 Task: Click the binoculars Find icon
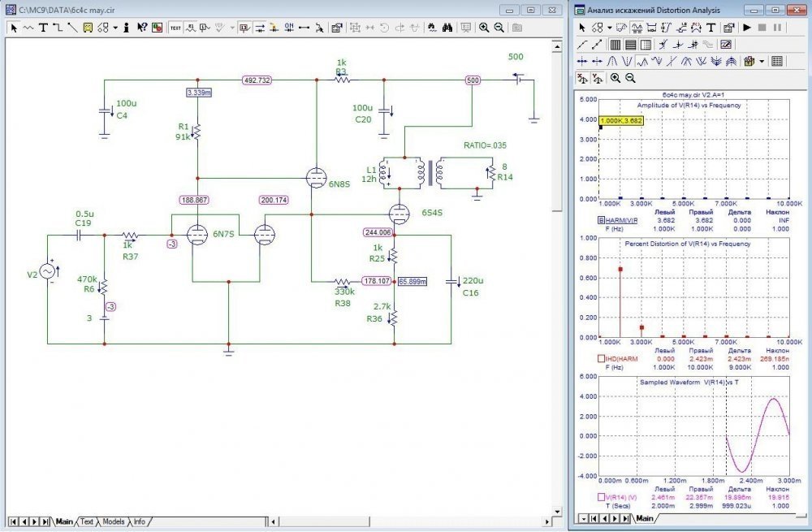coord(447,28)
